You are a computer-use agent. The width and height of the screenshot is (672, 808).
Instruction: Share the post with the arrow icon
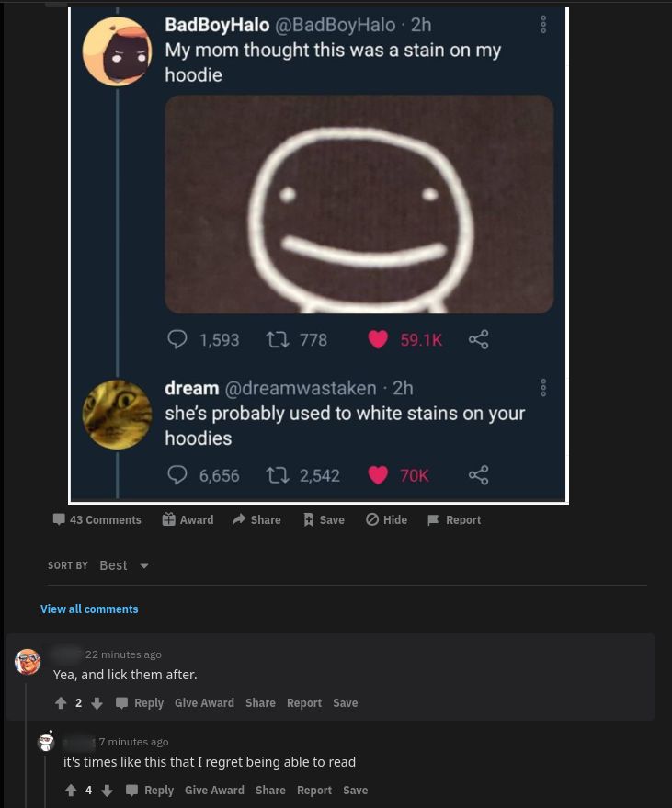tap(256, 519)
